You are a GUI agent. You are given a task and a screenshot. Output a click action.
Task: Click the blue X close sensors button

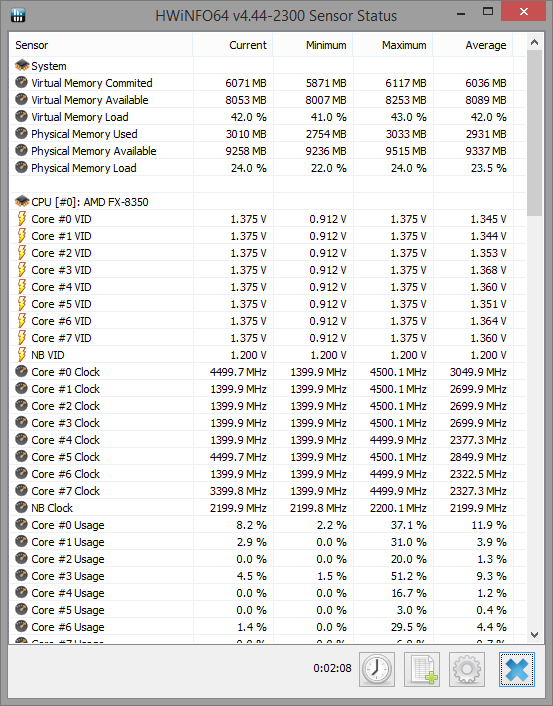[x=517, y=669]
